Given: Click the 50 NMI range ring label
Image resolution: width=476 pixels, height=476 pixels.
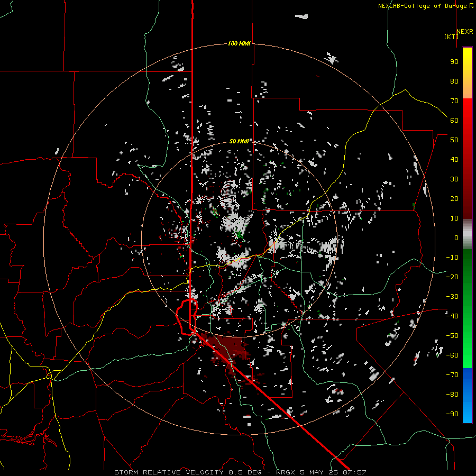Looking at the screenshot, I should pos(239,141).
